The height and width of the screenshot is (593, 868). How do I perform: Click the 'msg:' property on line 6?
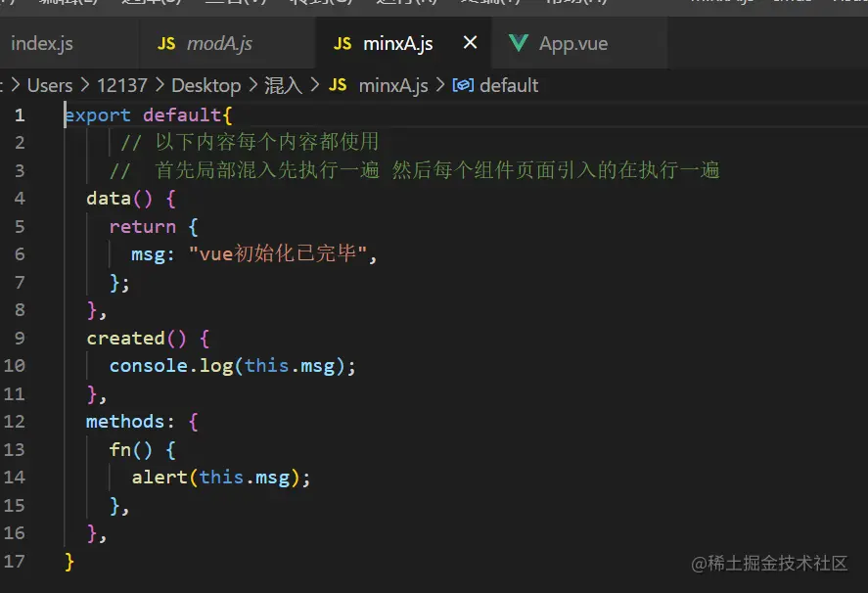[x=153, y=255]
